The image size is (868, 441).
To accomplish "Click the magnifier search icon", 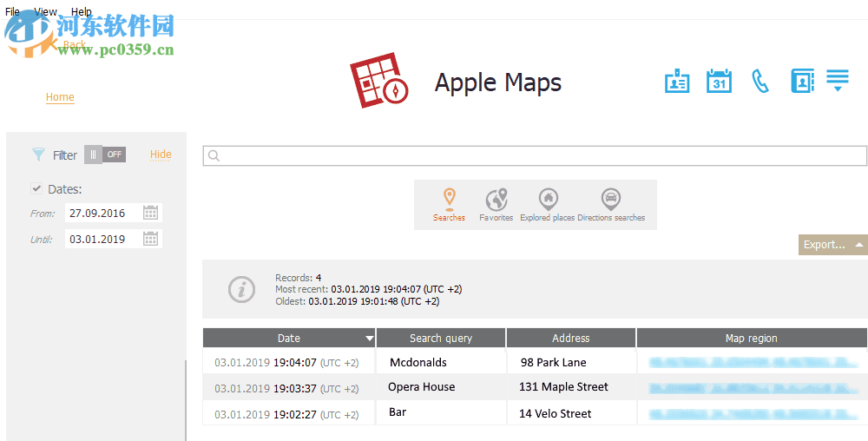I will click(214, 156).
